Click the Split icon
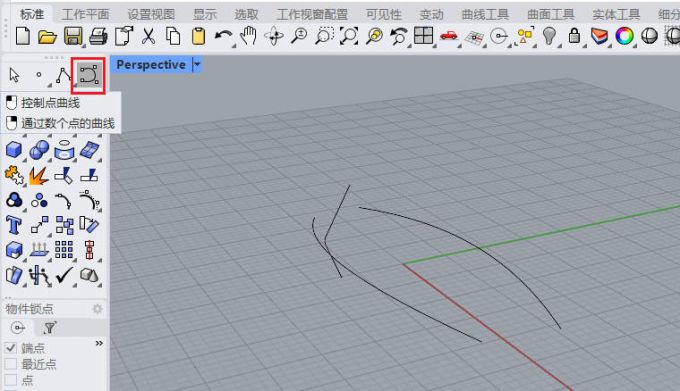This screenshot has width=680, height=391. point(89,175)
